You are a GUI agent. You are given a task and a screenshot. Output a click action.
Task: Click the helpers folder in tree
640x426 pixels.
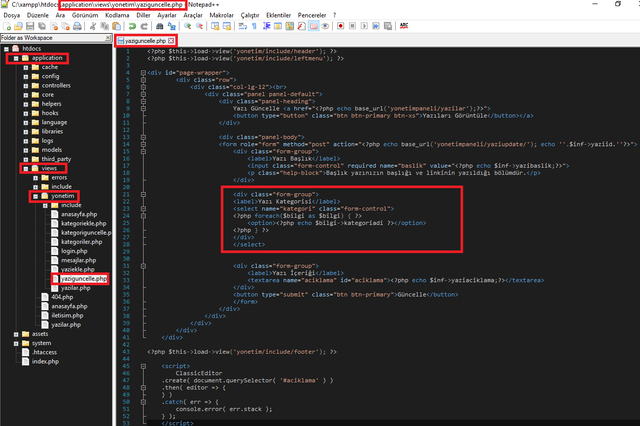coord(51,104)
